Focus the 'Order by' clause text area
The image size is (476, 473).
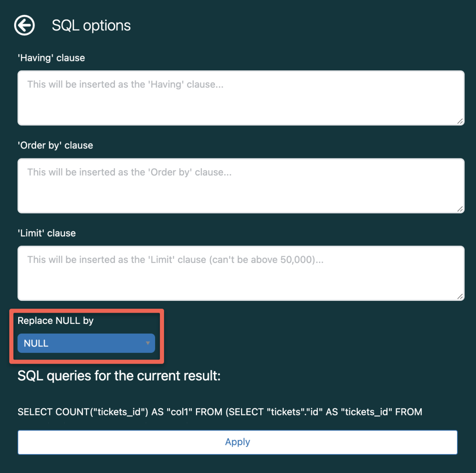point(241,192)
